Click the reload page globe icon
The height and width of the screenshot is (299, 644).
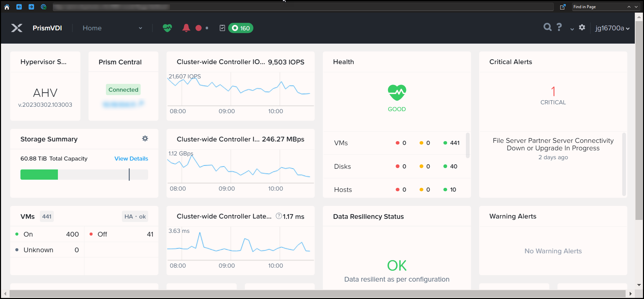[x=44, y=7]
